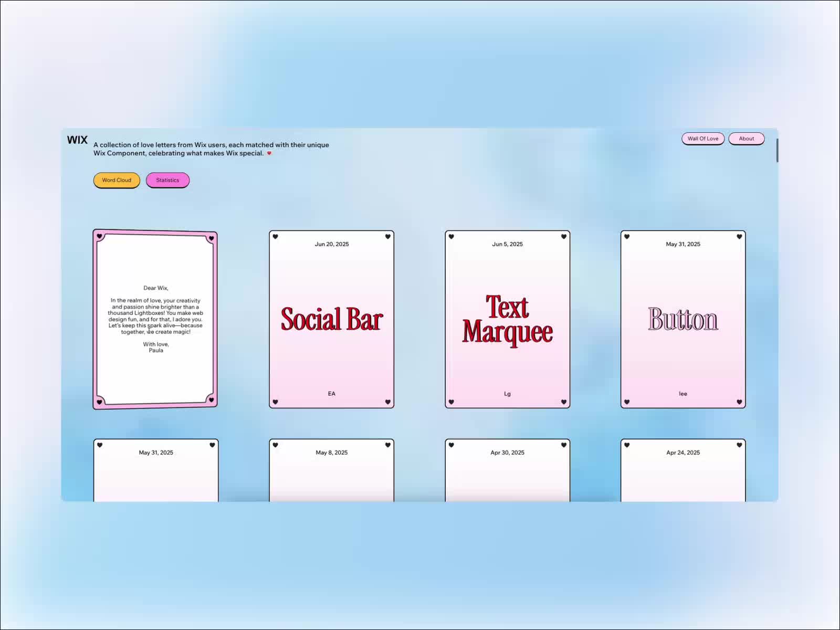Click the WIX logo
The height and width of the screenshot is (630, 840).
tap(77, 140)
